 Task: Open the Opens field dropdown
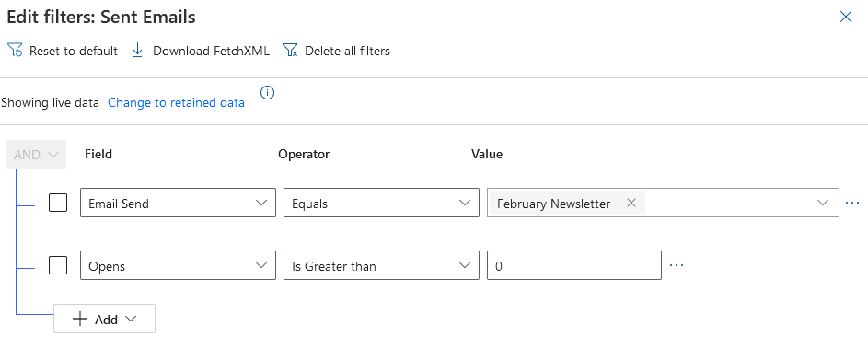(x=178, y=265)
